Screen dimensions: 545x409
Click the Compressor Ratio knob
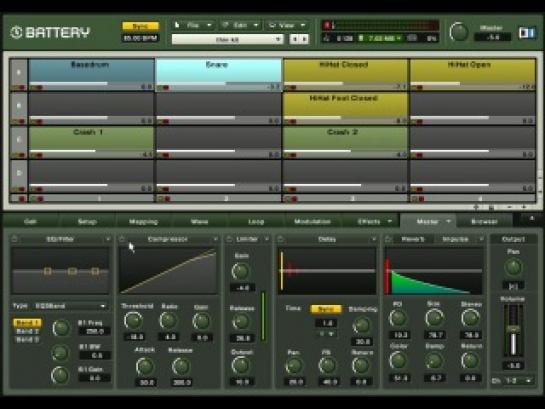pos(169,320)
